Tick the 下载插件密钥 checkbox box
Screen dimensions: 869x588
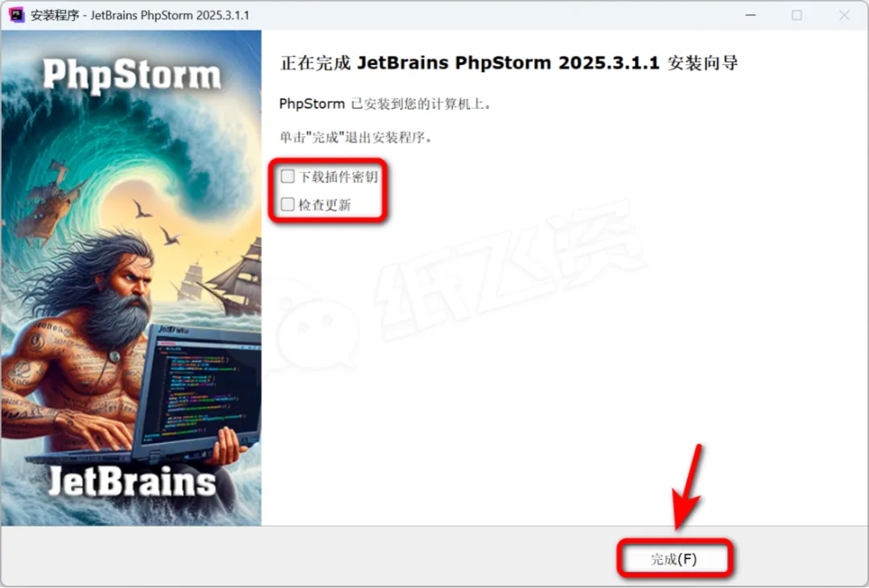coord(287,176)
